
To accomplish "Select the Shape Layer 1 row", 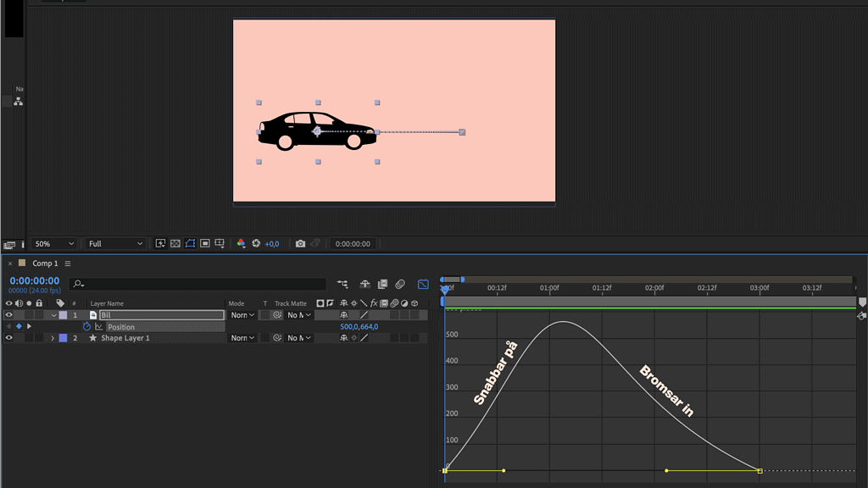I will coord(125,338).
